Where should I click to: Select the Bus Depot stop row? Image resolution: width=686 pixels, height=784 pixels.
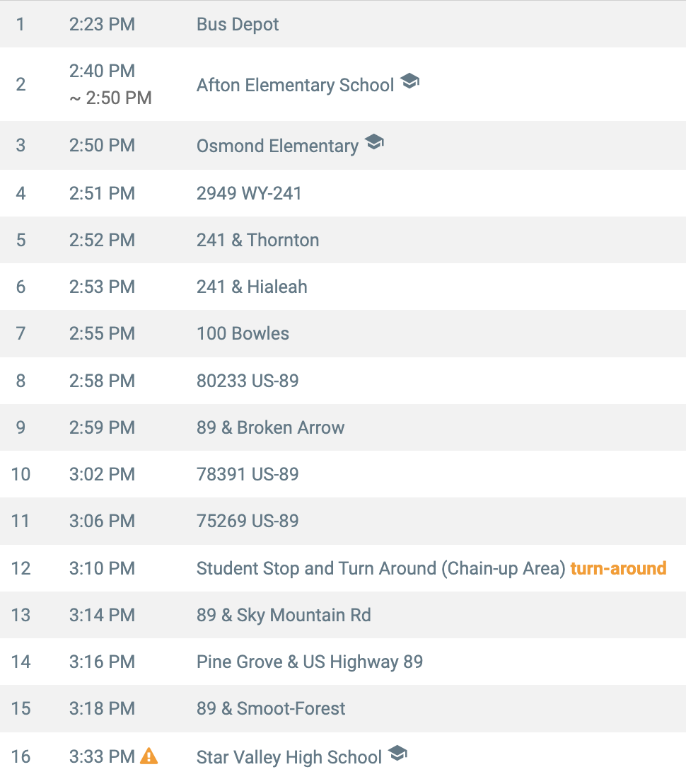[x=343, y=24]
